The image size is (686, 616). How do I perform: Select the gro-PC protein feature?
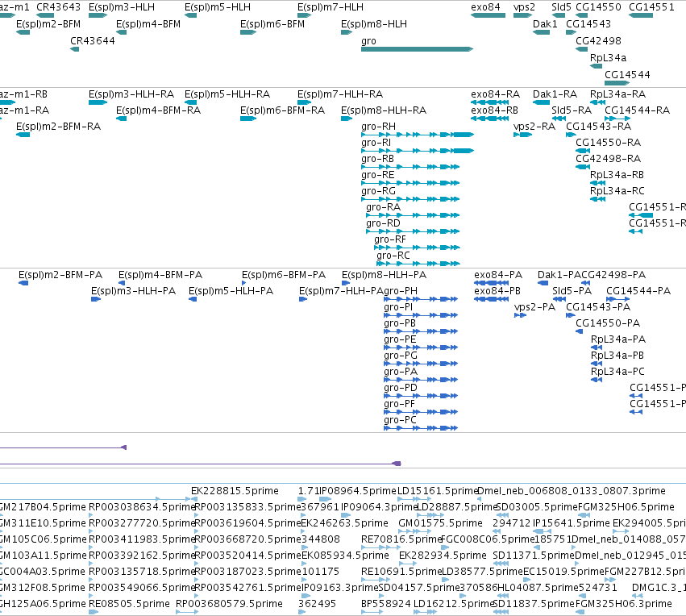pos(421,428)
